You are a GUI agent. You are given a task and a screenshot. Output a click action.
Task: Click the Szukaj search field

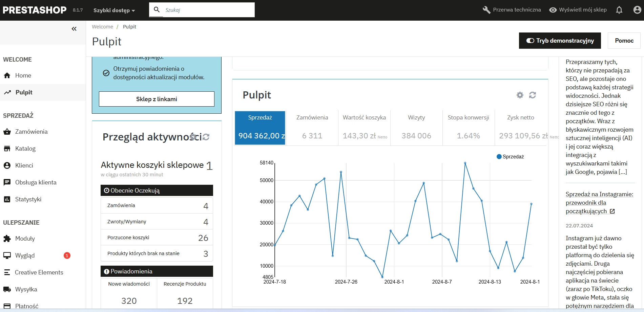[207, 10]
